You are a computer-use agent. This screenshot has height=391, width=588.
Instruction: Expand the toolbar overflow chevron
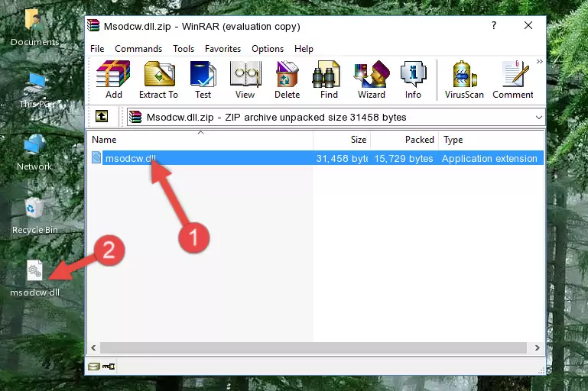coord(539,62)
